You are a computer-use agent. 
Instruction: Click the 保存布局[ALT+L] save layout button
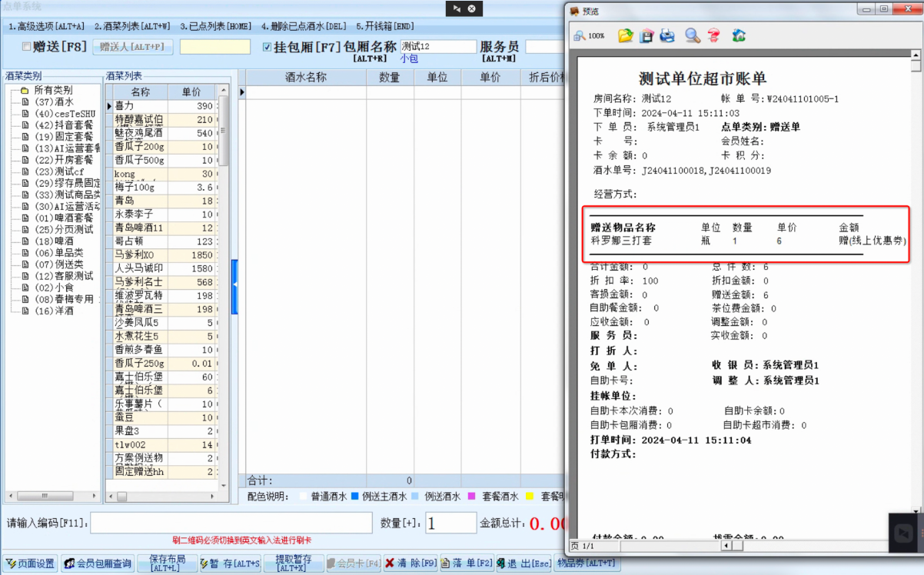click(166, 563)
